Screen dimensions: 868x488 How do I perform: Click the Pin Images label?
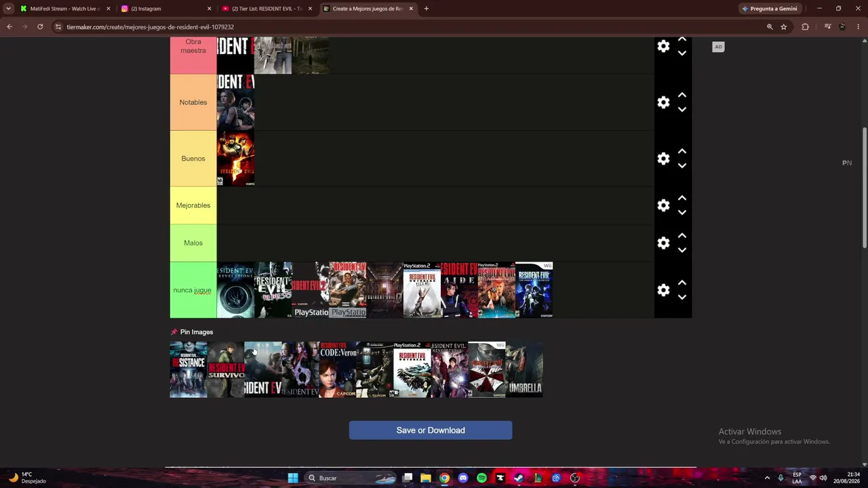(197, 332)
